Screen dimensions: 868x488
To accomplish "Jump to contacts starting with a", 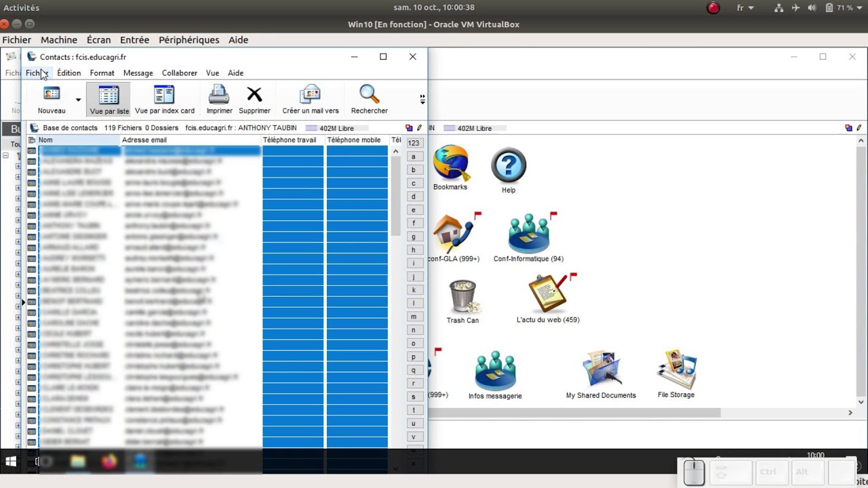I will coord(414,157).
